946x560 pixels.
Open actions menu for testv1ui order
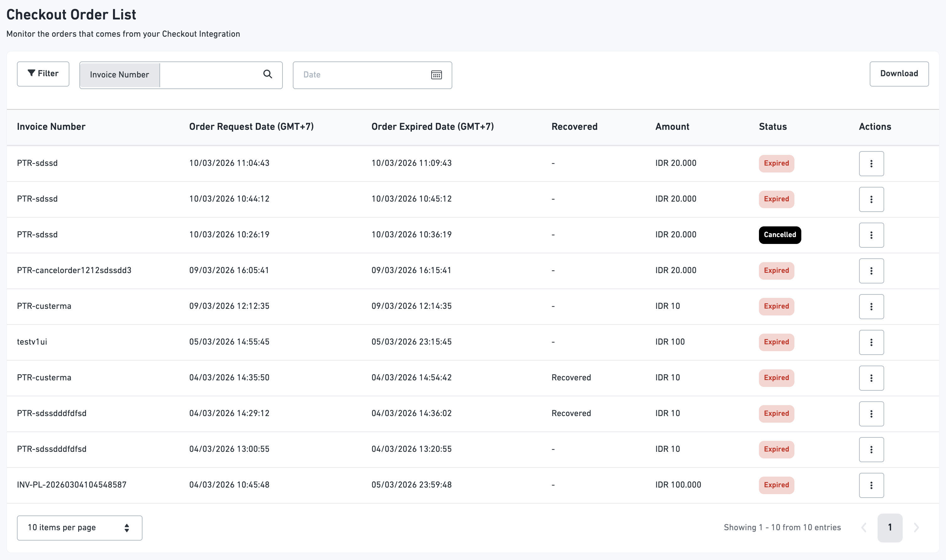pos(871,342)
